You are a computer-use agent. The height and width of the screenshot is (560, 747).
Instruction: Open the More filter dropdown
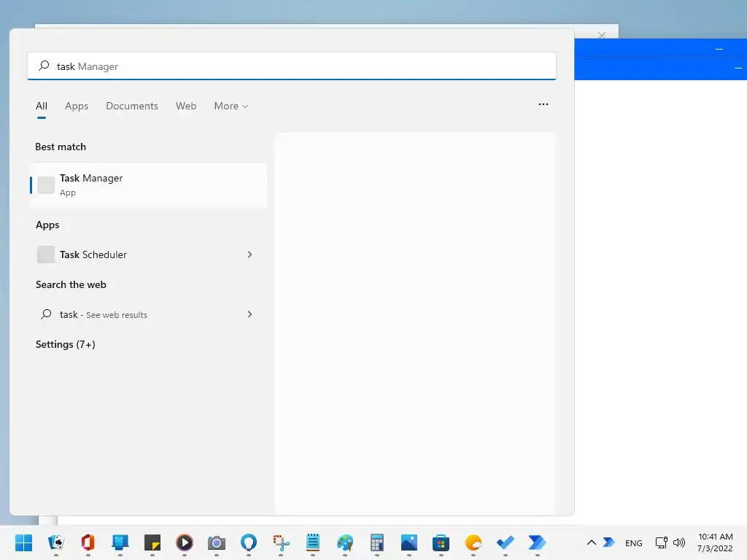coord(231,106)
